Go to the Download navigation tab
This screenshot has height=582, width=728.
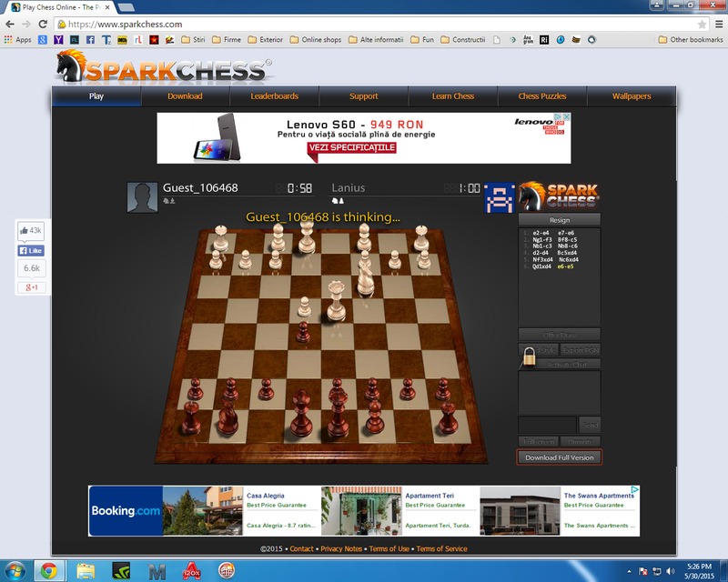(x=185, y=96)
